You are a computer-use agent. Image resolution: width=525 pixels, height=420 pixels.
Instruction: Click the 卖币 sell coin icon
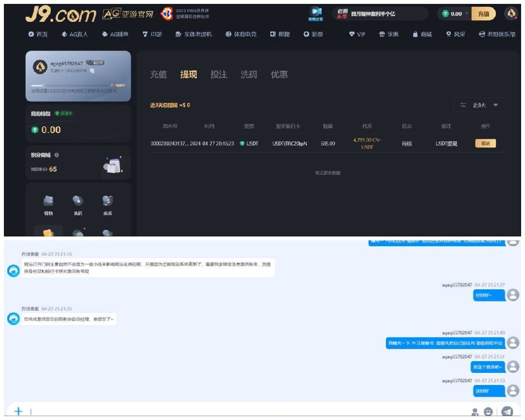(107, 202)
